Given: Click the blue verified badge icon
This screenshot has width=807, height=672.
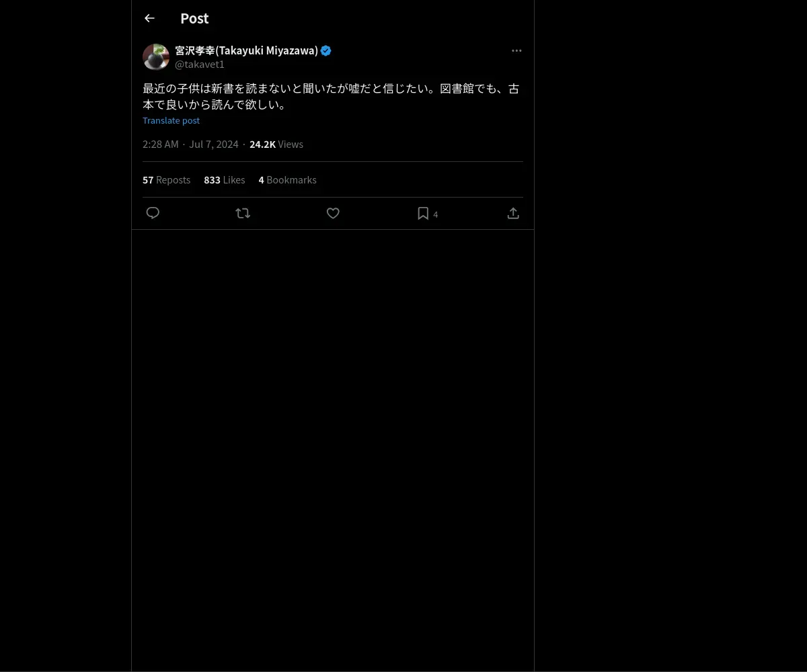Looking at the screenshot, I should click(326, 50).
